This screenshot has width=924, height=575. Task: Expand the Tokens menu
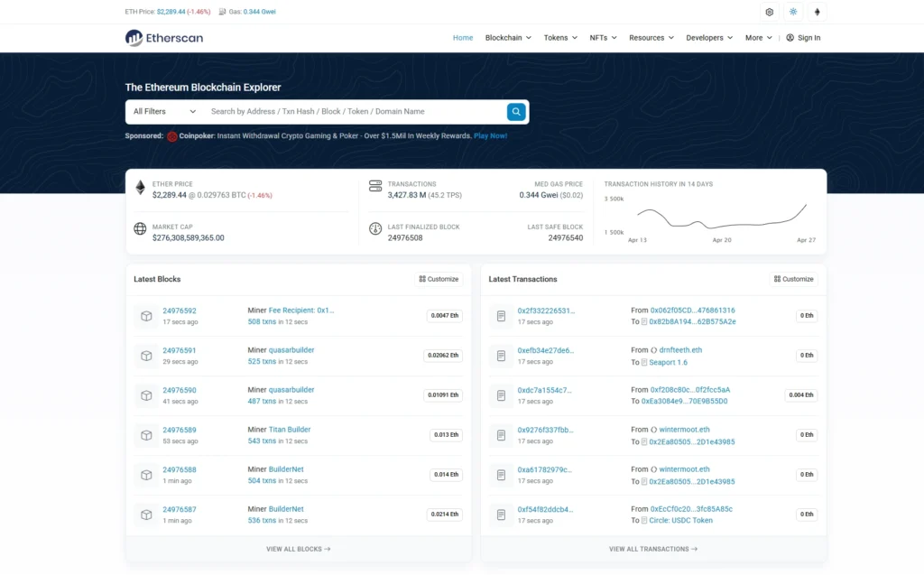click(560, 38)
